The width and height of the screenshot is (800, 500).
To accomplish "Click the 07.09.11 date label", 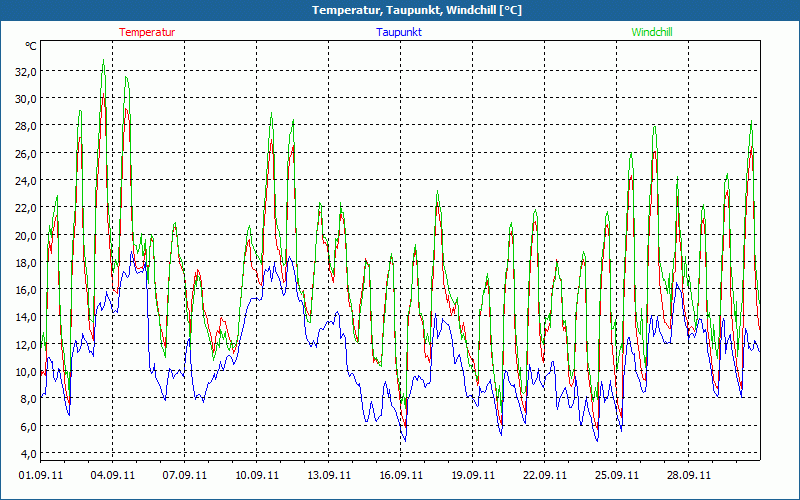I will pos(185,475).
